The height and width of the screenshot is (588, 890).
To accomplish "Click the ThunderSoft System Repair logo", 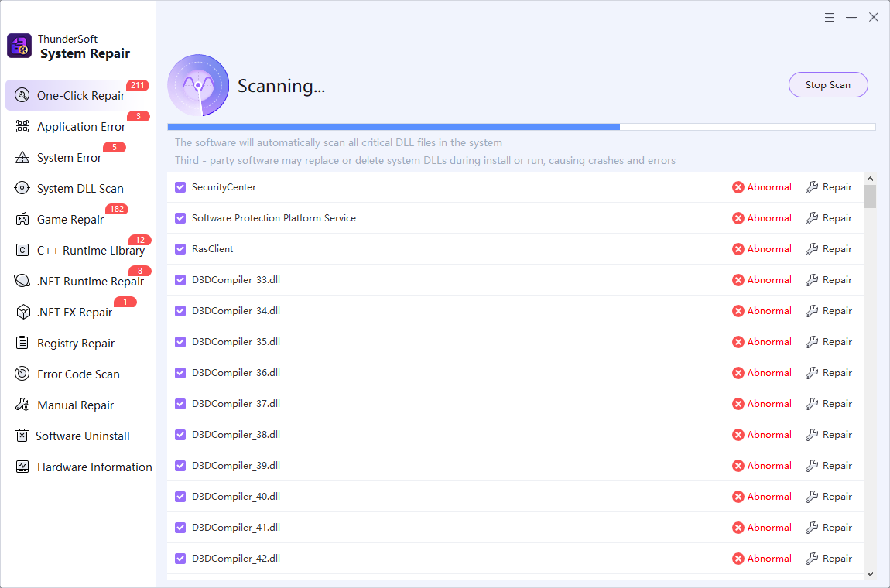I will point(19,46).
